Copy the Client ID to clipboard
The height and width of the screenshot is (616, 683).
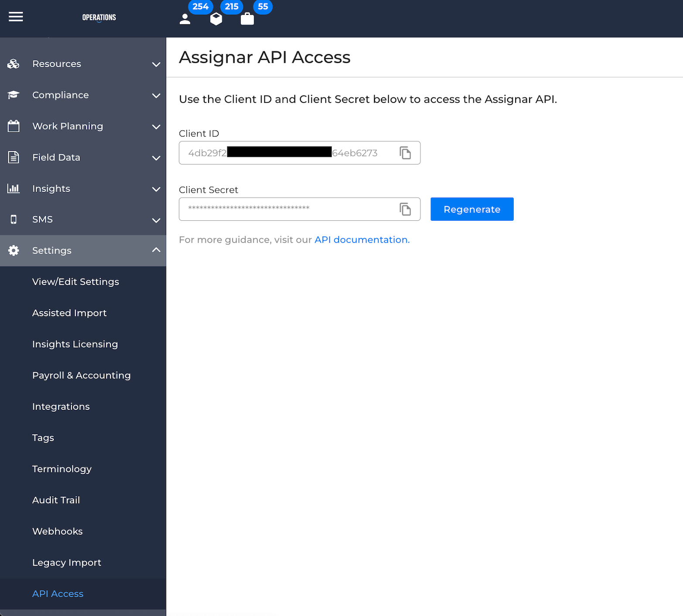405,153
